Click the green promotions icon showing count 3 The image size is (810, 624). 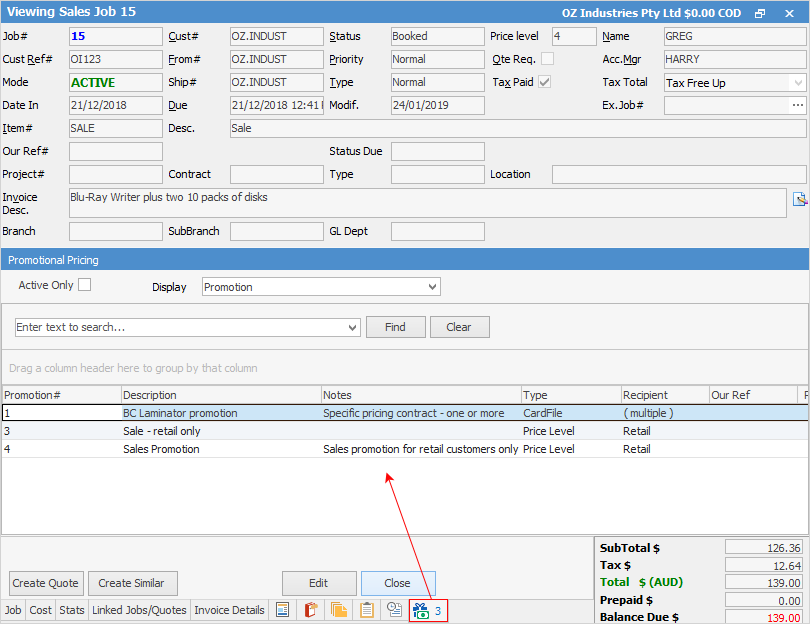coord(420,610)
